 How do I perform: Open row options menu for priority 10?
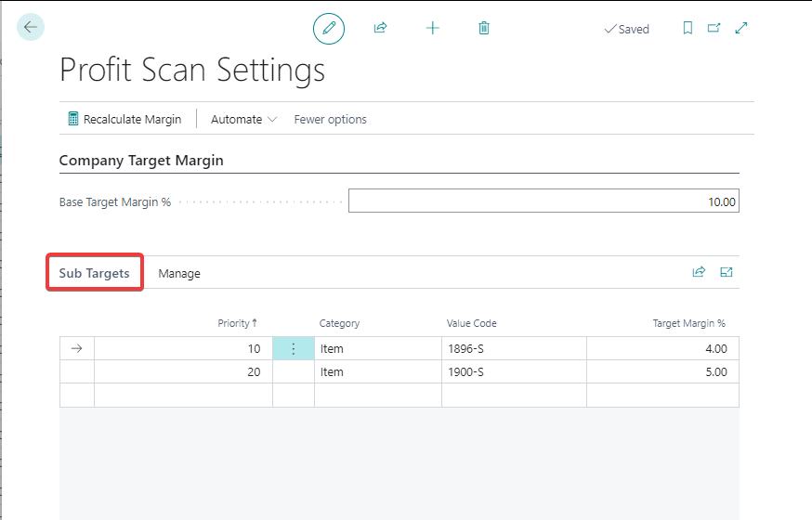[294, 349]
